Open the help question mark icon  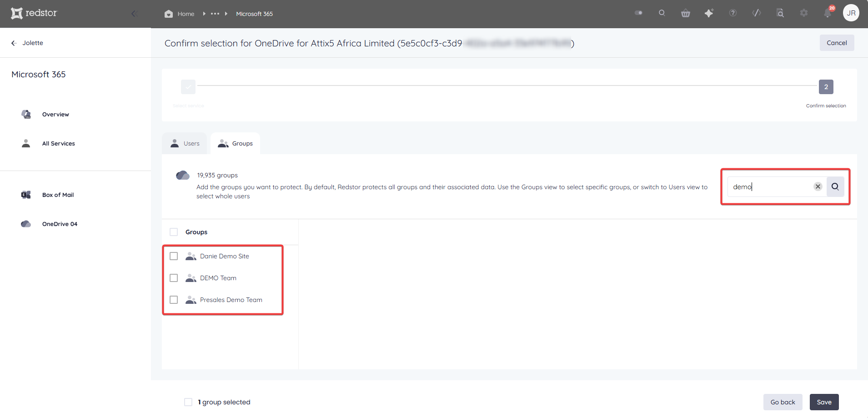pos(733,13)
